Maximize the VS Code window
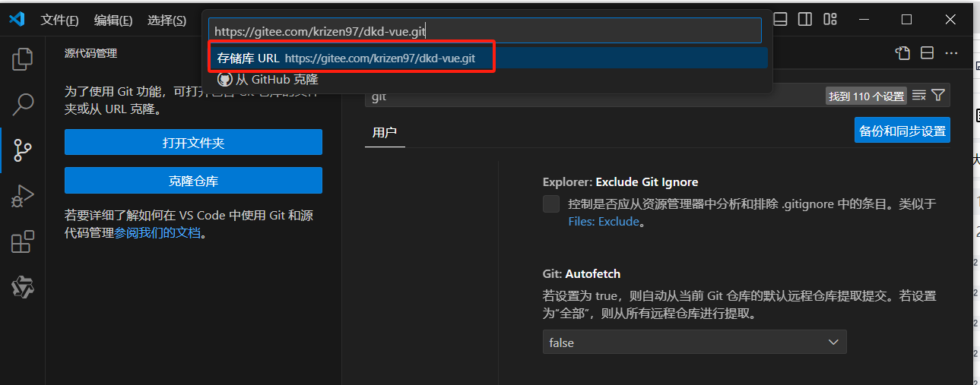The image size is (980, 385). pyautogui.click(x=906, y=19)
